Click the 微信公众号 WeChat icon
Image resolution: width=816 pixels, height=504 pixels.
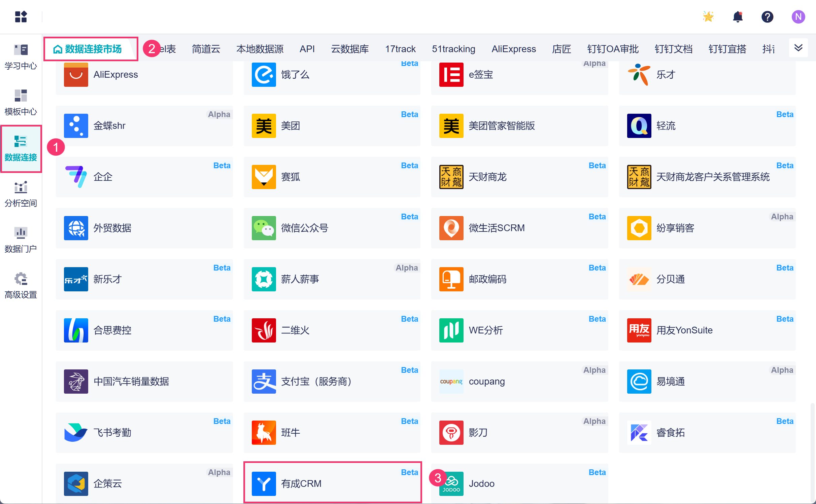tap(264, 228)
